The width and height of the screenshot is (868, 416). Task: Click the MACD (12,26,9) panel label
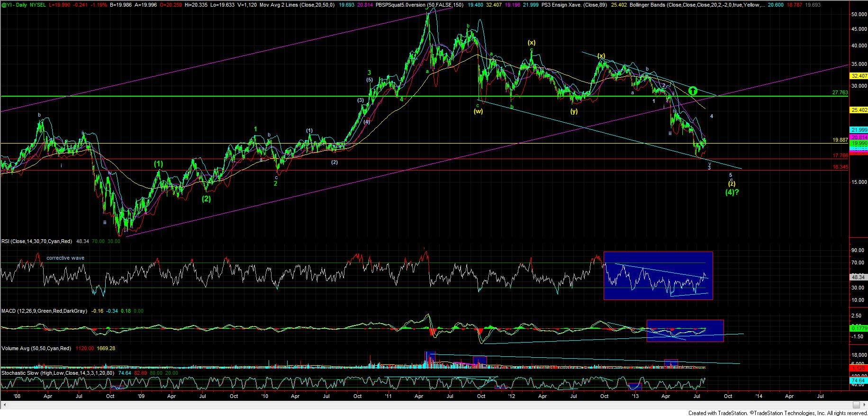44,311
